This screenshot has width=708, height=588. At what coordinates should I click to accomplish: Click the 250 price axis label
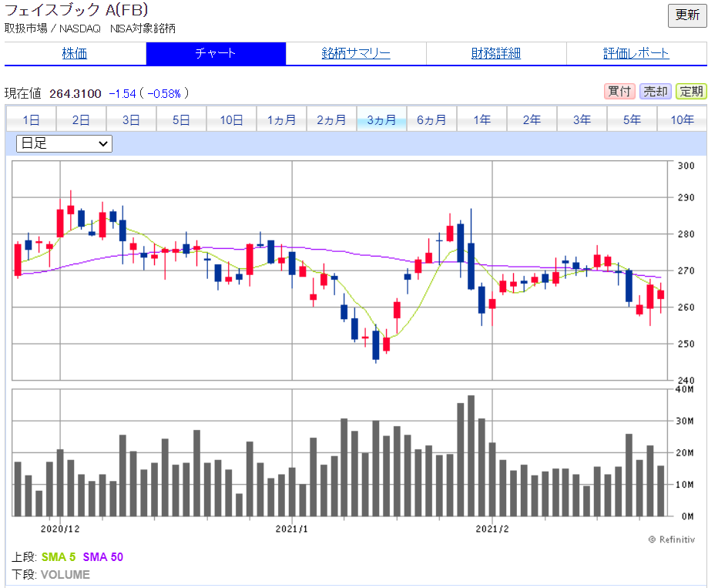point(686,344)
